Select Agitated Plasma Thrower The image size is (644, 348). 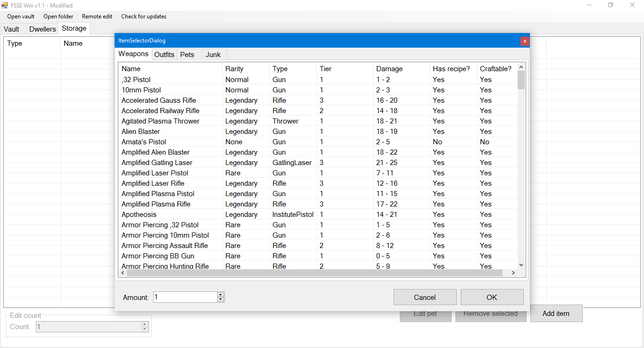318,121
